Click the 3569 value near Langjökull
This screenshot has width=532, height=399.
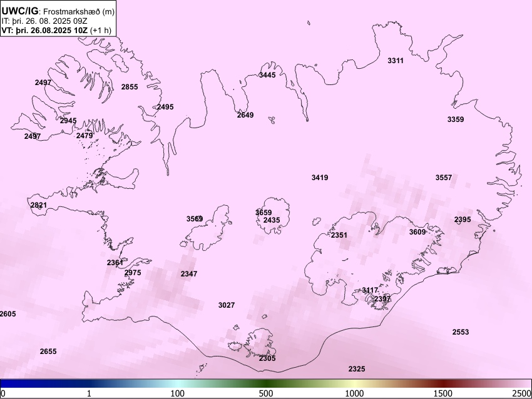195,219
